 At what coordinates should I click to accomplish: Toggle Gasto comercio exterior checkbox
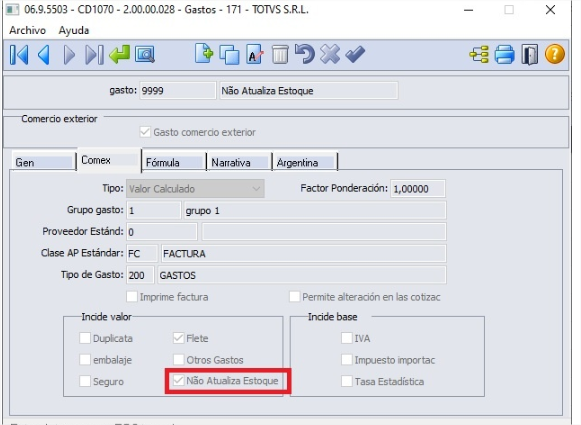click(145, 132)
